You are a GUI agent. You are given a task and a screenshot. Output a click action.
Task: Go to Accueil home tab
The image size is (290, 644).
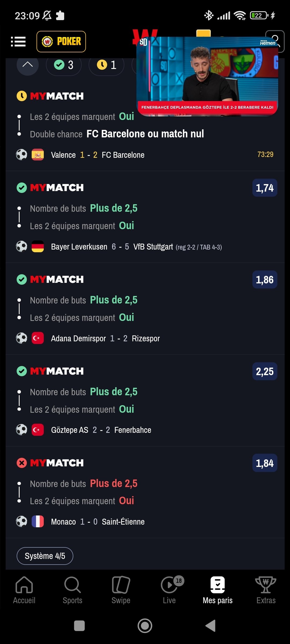pyautogui.click(x=24, y=590)
